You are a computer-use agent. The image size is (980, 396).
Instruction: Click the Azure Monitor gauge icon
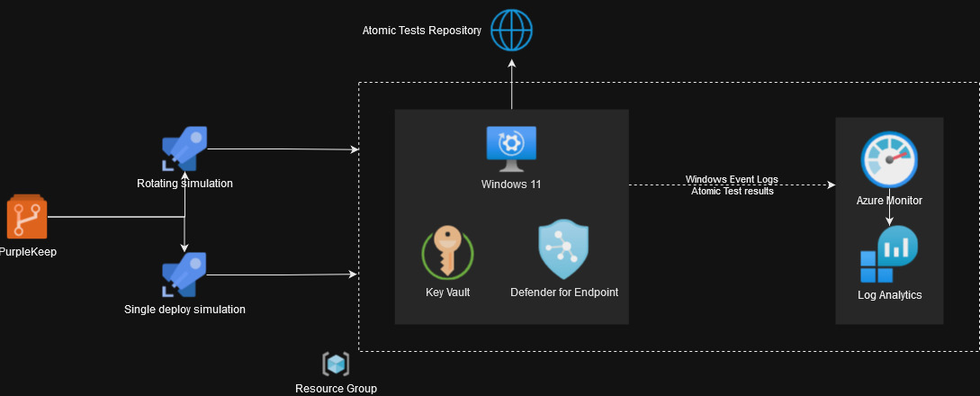click(889, 160)
